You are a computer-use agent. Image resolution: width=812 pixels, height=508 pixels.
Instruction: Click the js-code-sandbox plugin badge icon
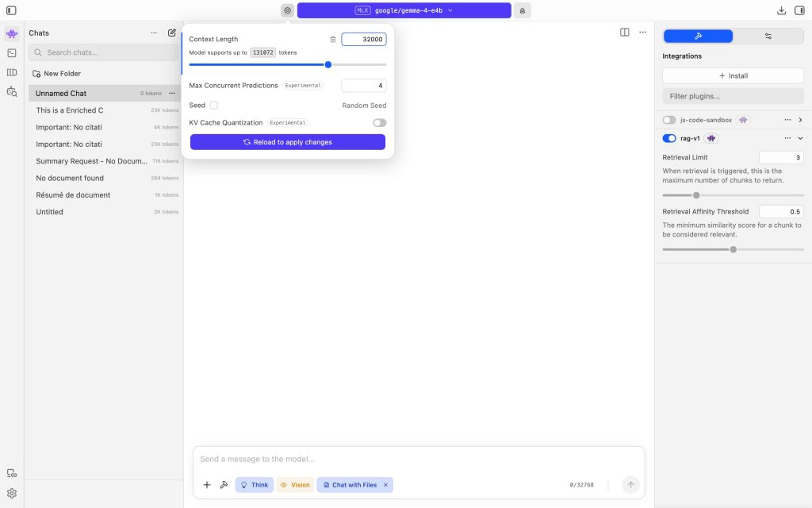coord(743,120)
